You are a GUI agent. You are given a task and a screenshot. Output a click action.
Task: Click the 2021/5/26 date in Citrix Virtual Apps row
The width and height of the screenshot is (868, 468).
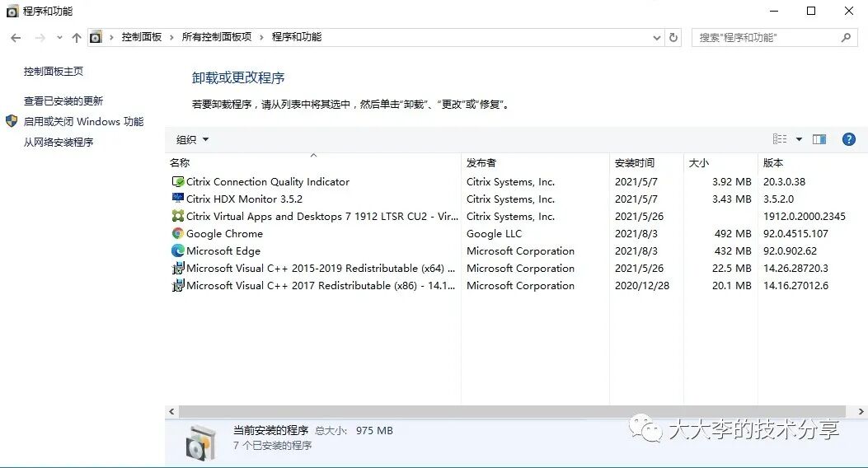tap(639, 217)
